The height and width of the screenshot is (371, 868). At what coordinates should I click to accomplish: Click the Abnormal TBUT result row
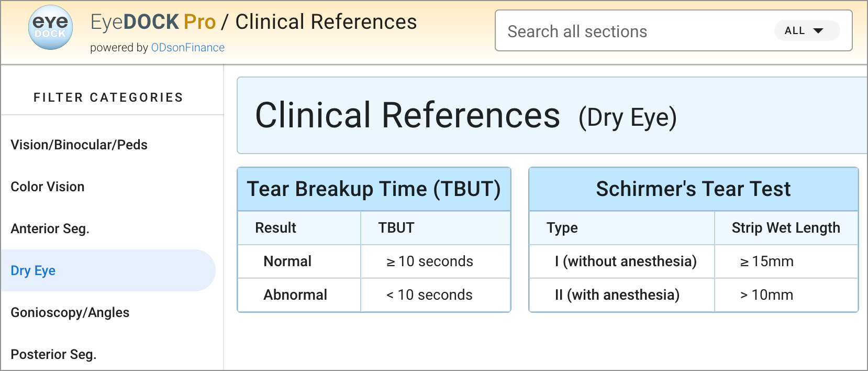[x=374, y=295]
